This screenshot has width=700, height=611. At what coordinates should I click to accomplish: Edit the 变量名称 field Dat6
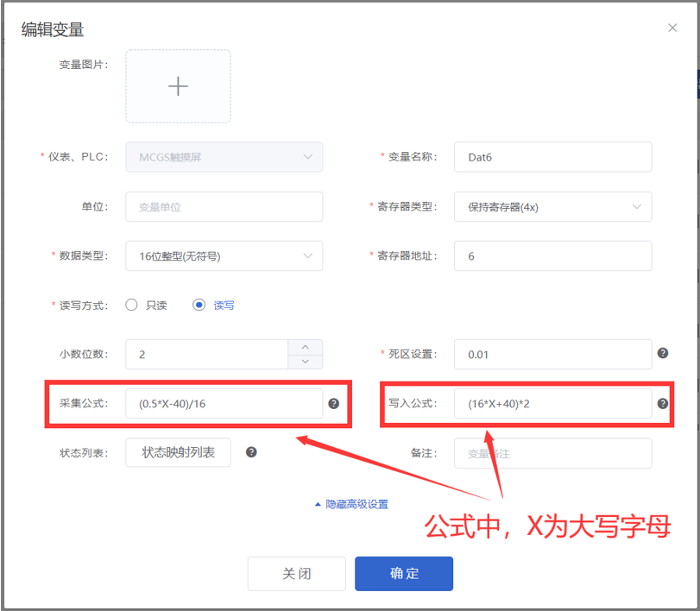tap(552, 157)
